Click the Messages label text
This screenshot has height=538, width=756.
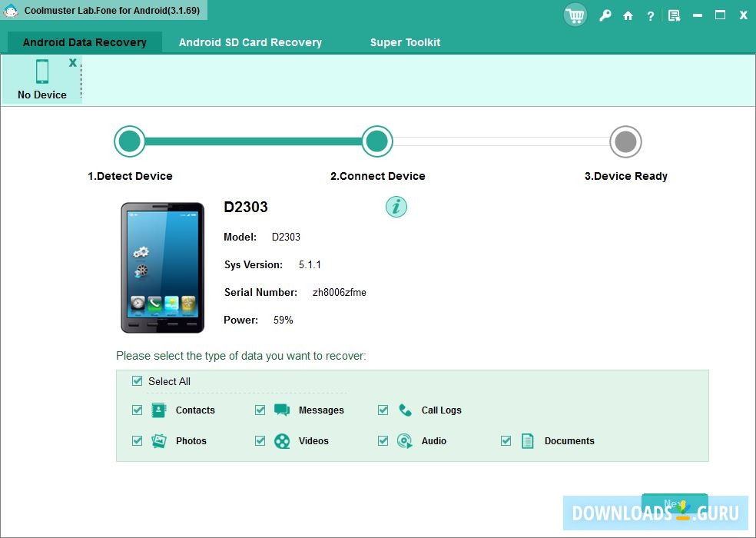point(321,410)
